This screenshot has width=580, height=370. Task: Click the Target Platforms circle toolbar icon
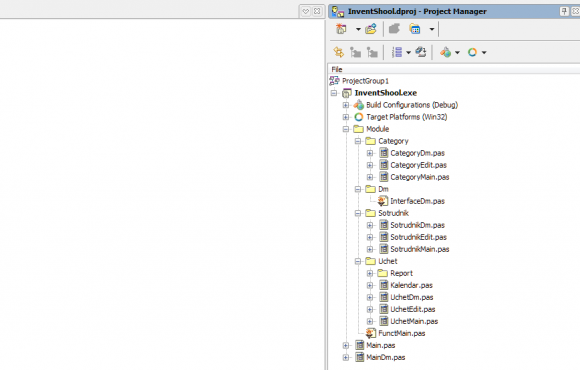(472, 52)
